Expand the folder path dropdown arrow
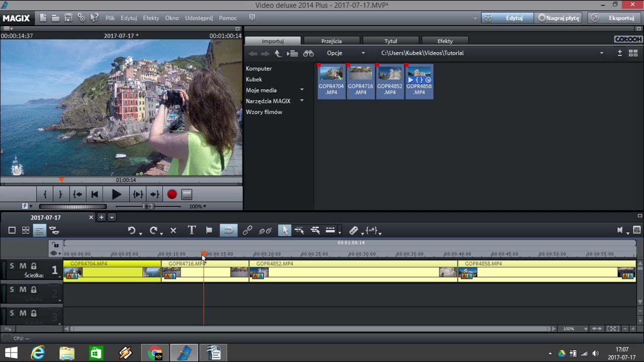Screen dimensions: 644x362 pos(601,53)
